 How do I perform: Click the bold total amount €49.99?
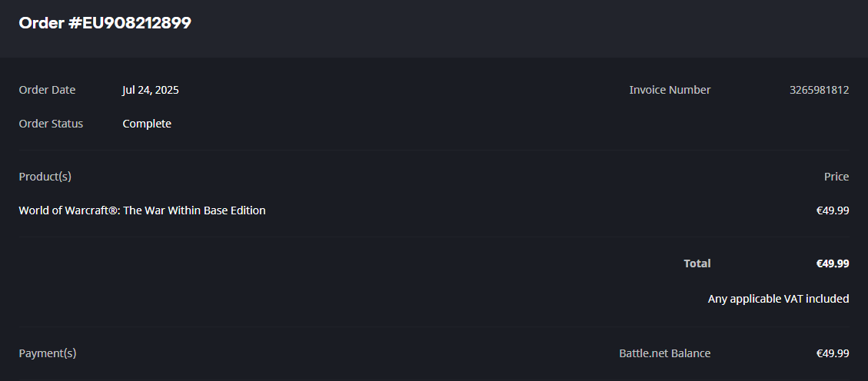833,263
